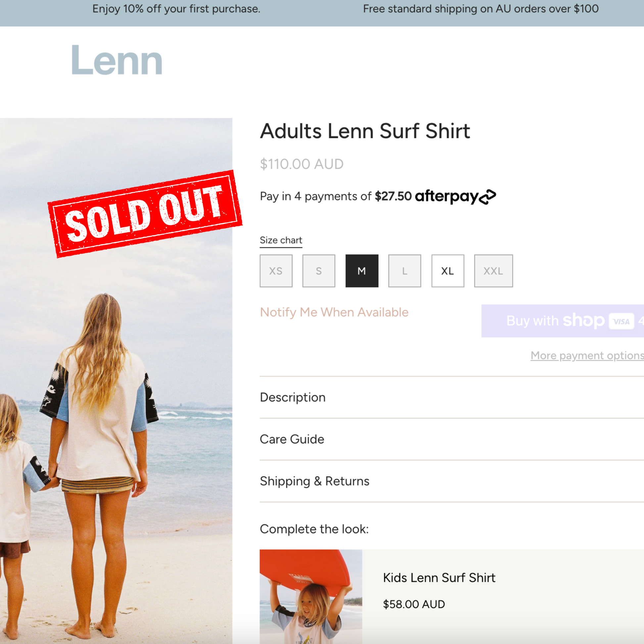Select size XS
The height and width of the screenshot is (644, 644).
(x=276, y=271)
